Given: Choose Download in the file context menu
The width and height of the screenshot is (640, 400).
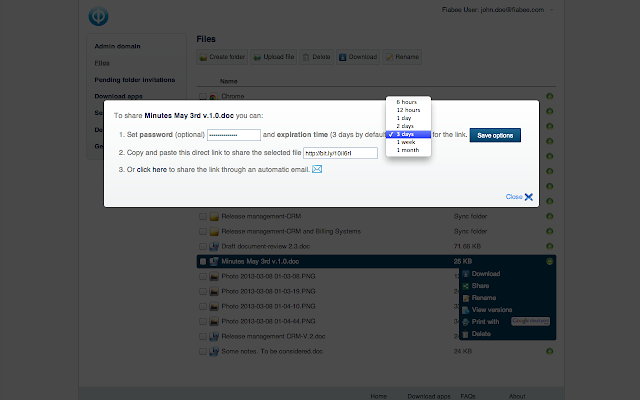Looking at the screenshot, I should tap(486, 274).
